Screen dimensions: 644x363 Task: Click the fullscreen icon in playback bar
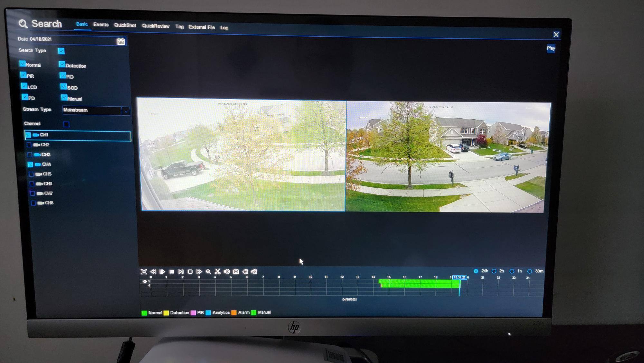tap(144, 272)
